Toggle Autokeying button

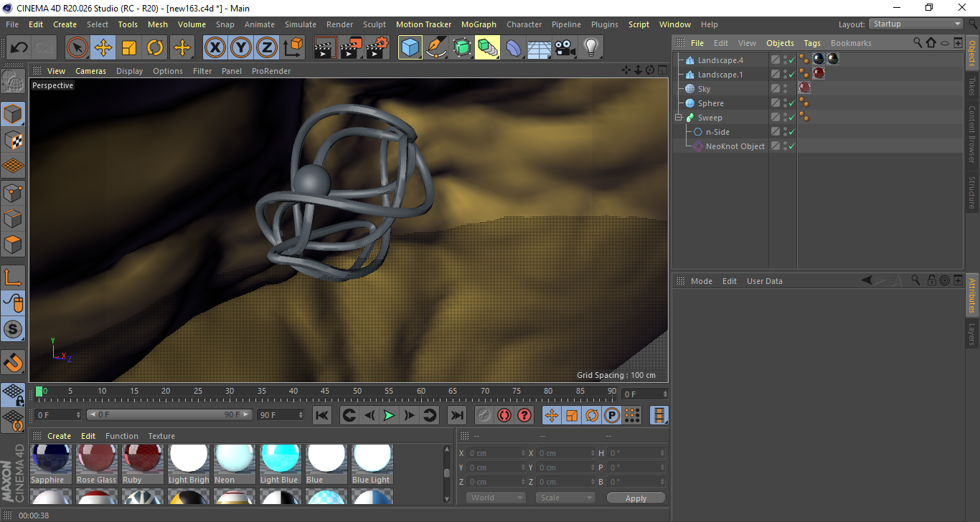pyautogui.click(x=504, y=415)
